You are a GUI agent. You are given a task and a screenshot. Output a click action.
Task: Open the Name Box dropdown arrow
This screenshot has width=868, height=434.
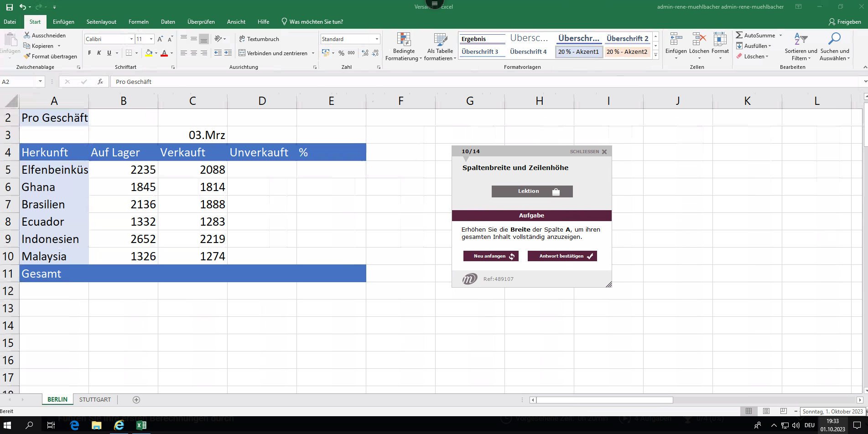click(40, 82)
